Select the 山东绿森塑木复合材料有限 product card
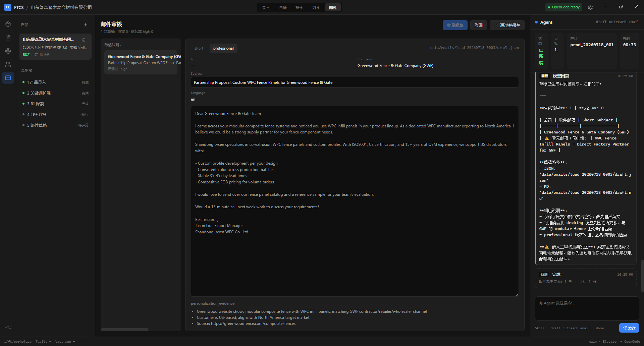644x346 pixels. click(55, 47)
